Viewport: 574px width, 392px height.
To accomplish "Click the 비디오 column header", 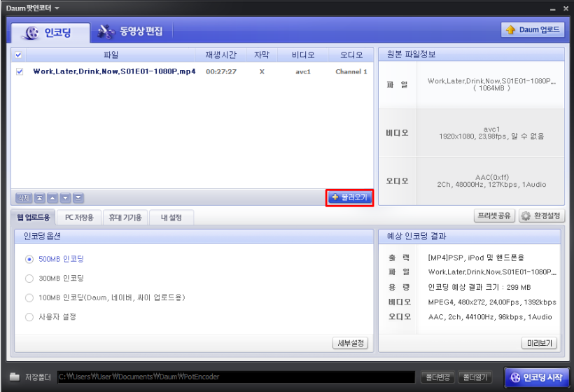I will coord(303,55).
